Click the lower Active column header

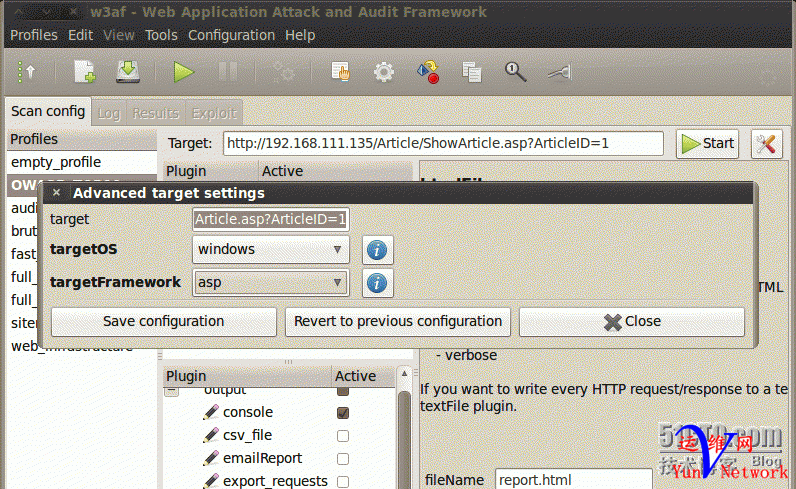pyautogui.click(x=363, y=376)
